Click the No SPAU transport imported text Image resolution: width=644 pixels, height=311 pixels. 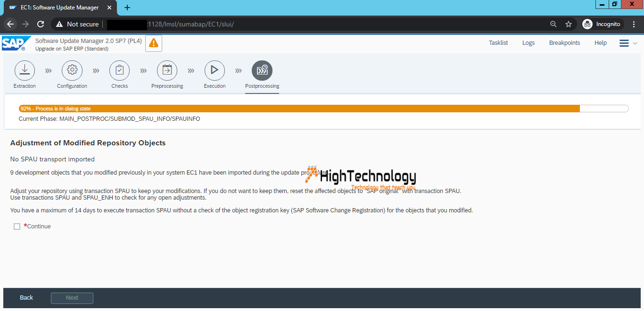52,160
